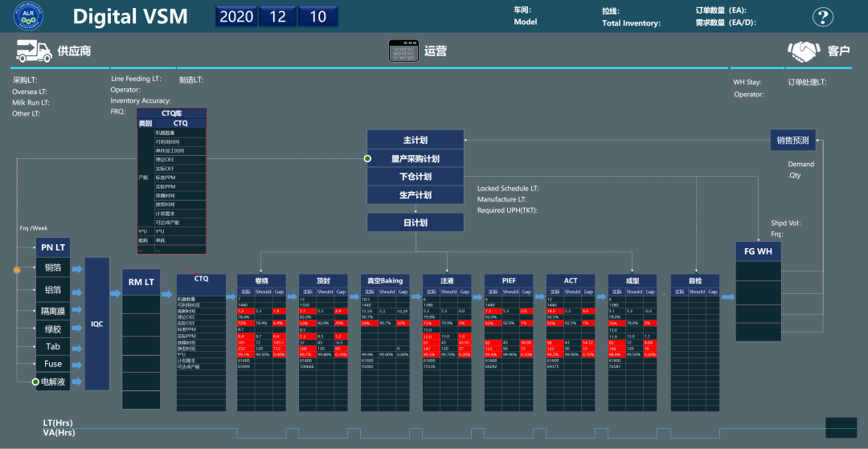Select the 电解液 material box

(53, 382)
